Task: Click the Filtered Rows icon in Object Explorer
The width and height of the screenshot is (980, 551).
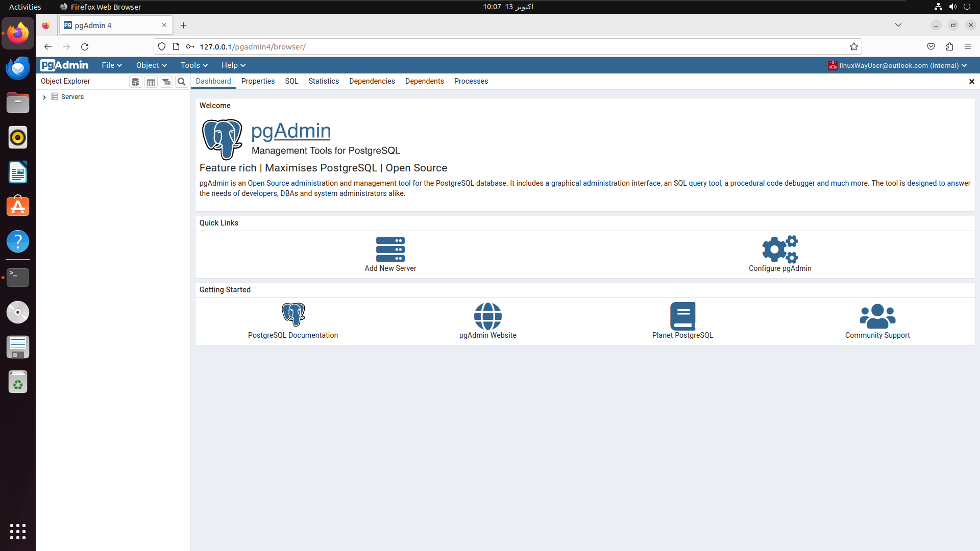Action: [x=166, y=82]
